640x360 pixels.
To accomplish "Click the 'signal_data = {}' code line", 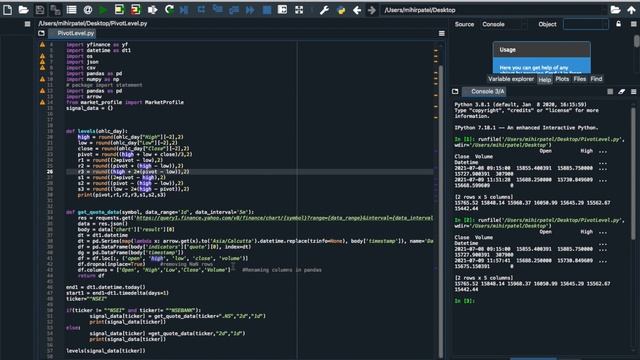I will click(x=89, y=108).
